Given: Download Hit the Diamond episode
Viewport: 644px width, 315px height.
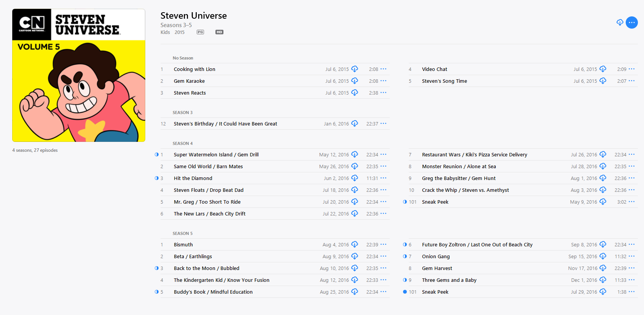Looking at the screenshot, I should tap(355, 178).
